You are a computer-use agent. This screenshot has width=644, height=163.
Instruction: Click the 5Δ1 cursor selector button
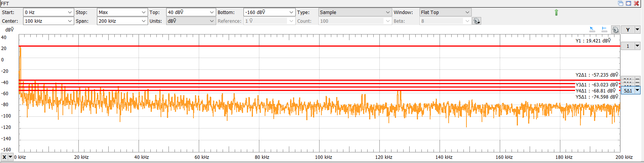pos(628,91)
